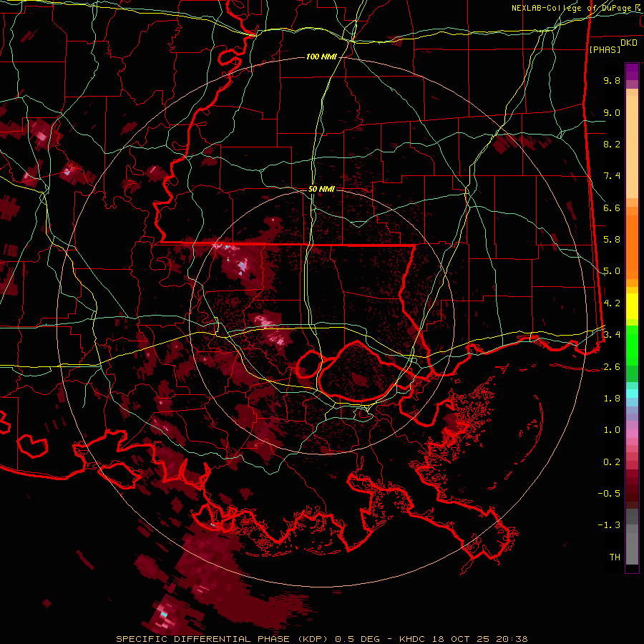Click the 2.6 scale value
644x644 pixels.
(612, 367)
